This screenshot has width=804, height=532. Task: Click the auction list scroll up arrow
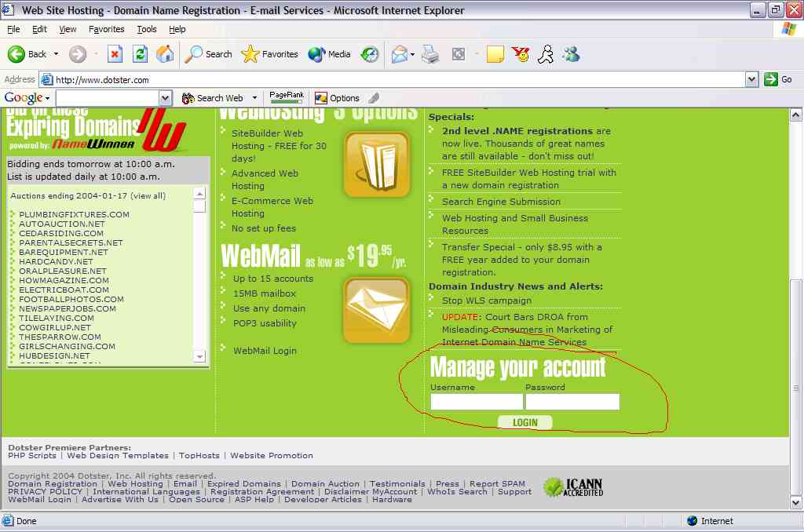200,193
